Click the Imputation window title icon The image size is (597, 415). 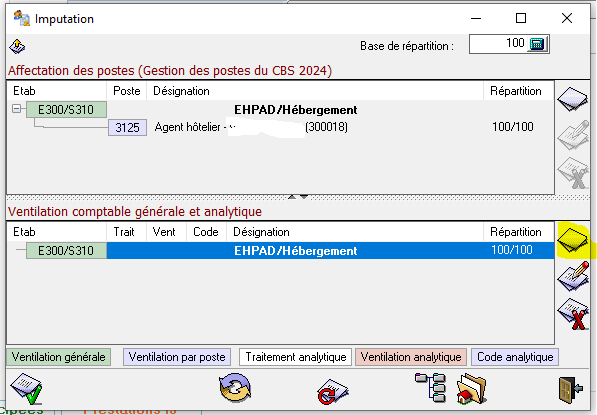click(22, 18)
